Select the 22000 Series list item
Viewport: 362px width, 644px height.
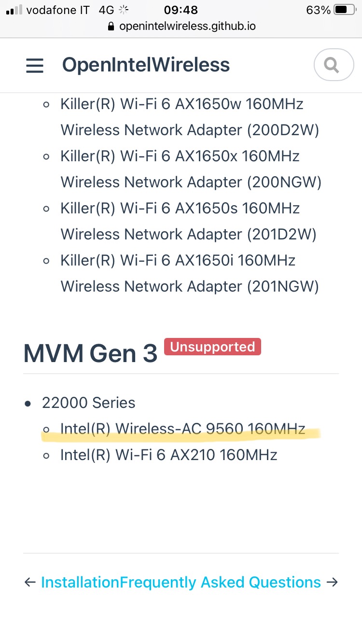coord(89,403)
